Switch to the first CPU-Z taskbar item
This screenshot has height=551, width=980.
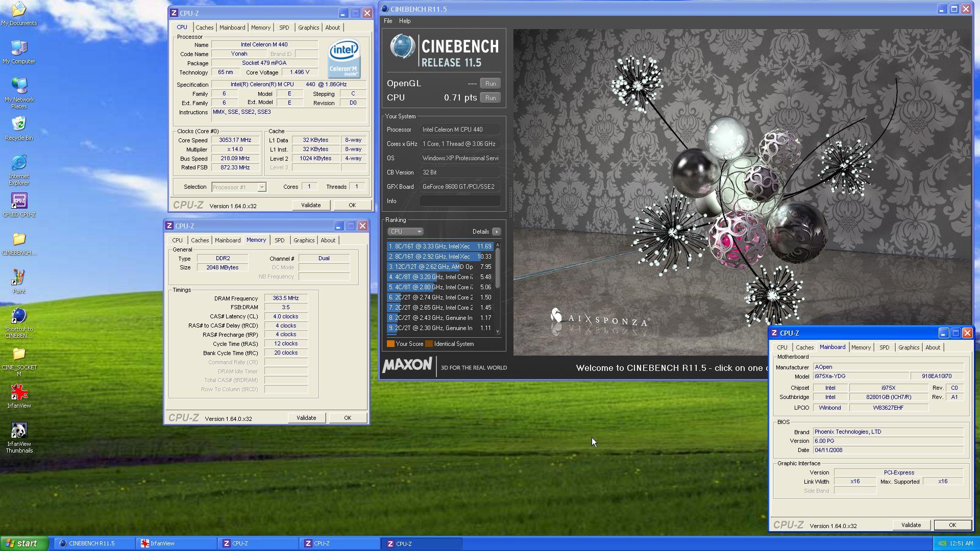[258, 543]
